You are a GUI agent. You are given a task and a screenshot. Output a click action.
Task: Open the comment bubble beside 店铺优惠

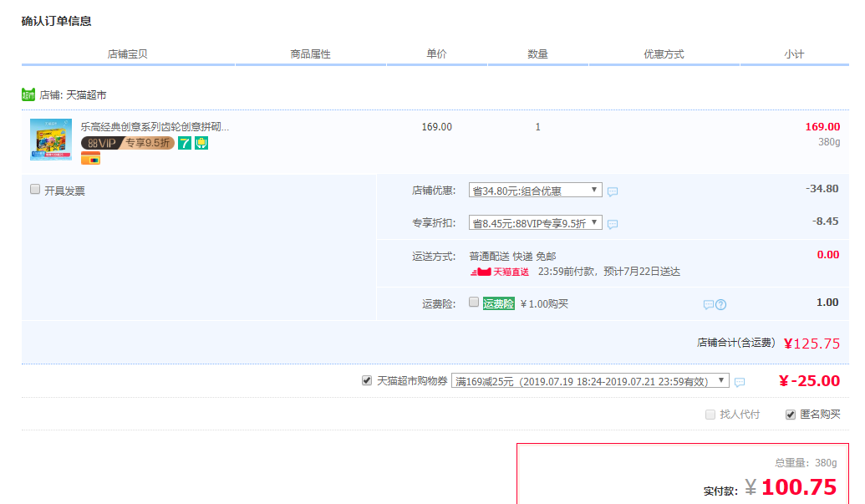(x=613, y=191)
